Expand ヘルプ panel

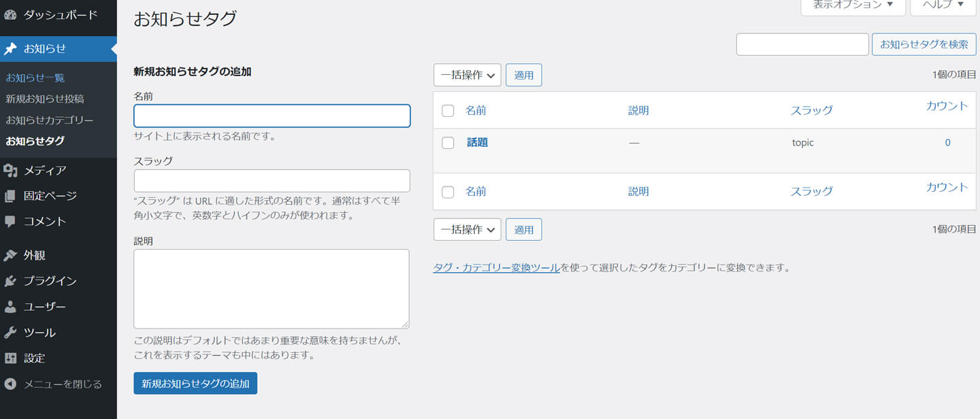click(943, 5)
